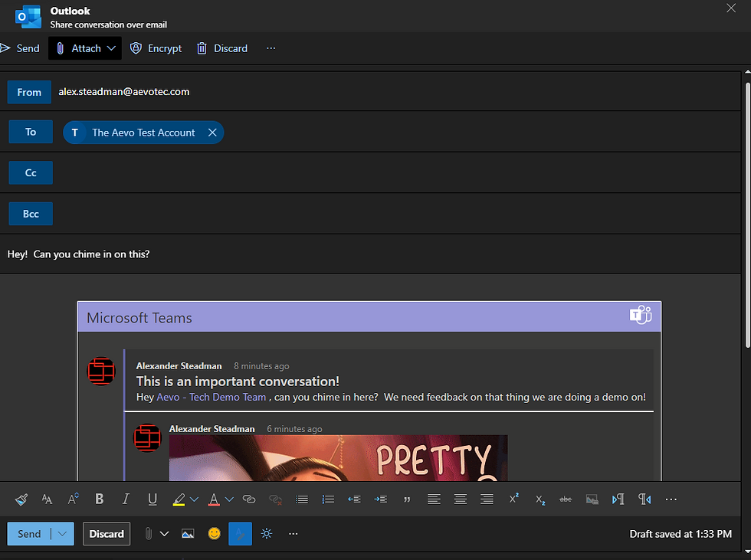Insert pictures inline icon

click(188, 534)
